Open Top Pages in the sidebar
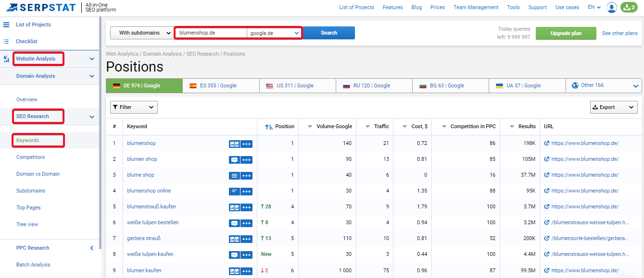The height and width of the screenshot is (278, 644). [28, 207]
